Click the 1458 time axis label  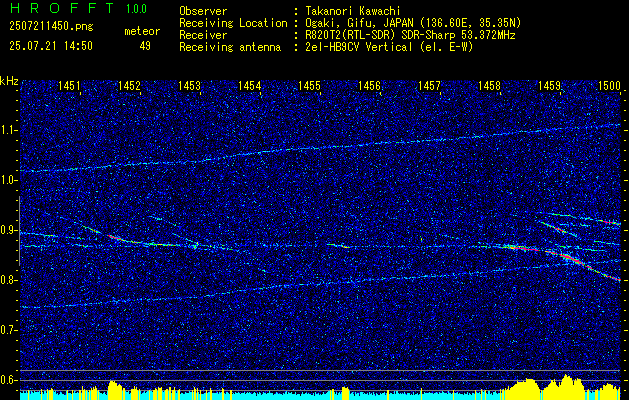[489, 85]
